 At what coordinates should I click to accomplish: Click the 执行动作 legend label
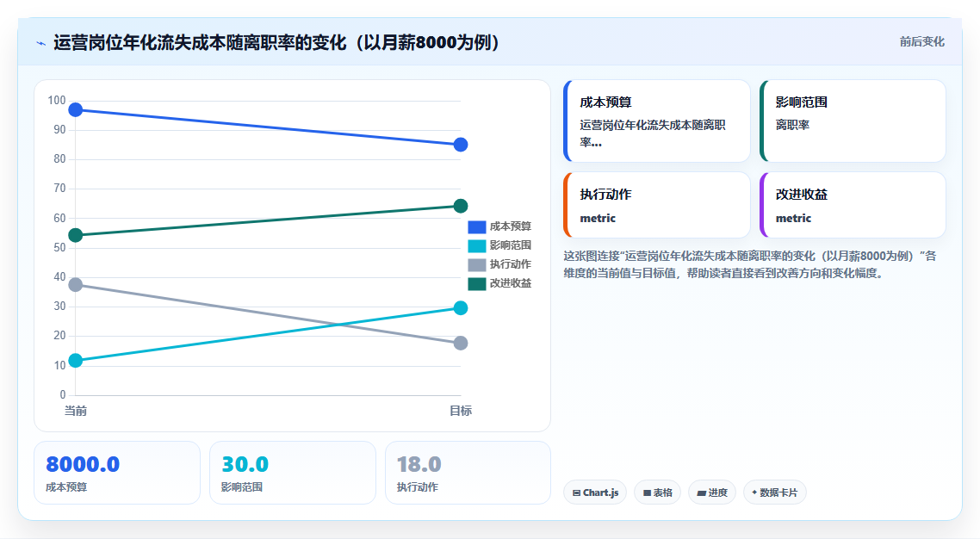(511, 265)
